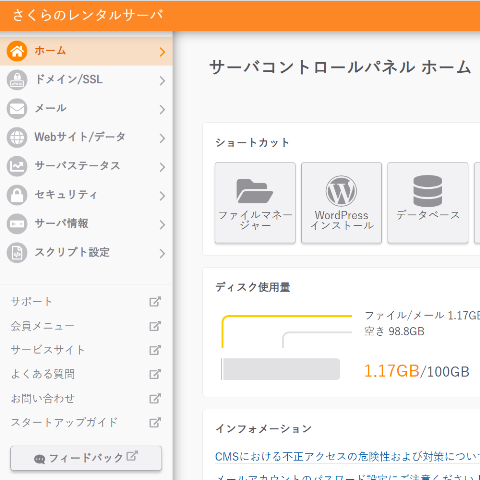Click the ドメイン/SSL lock icon

tap(17, 80)
